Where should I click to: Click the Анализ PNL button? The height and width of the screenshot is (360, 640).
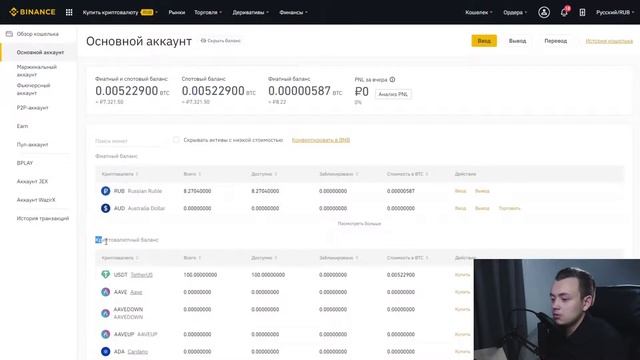393,94
